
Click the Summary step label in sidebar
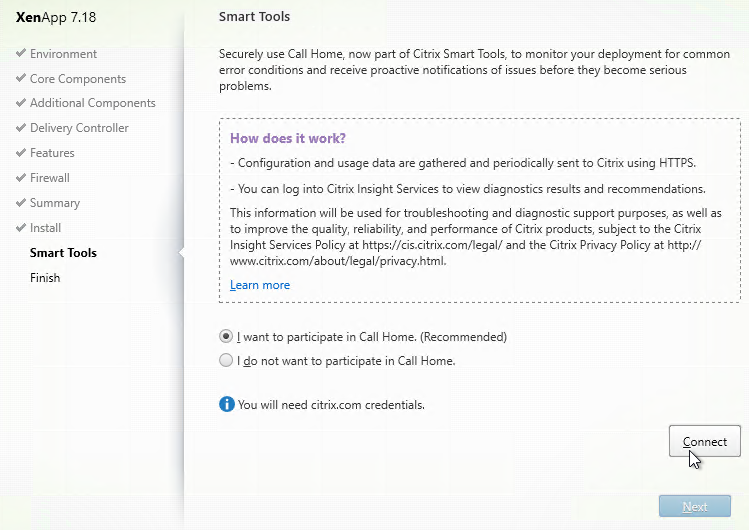[x=55, y=203]
